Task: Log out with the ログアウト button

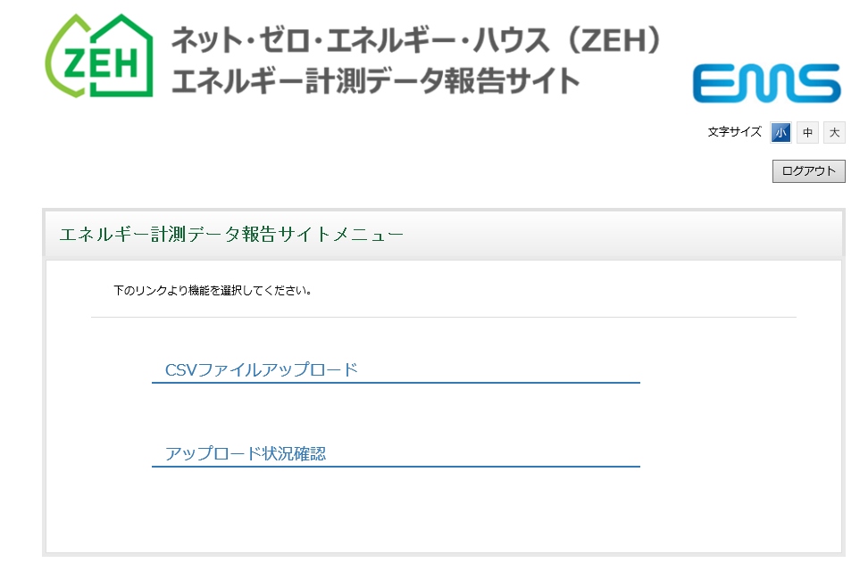Action: (809, 171)
